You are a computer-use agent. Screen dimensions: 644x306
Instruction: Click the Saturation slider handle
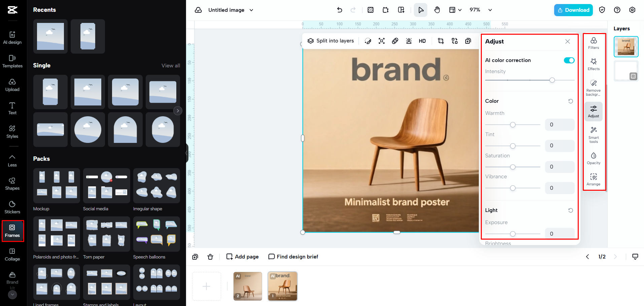pos(513,167)
